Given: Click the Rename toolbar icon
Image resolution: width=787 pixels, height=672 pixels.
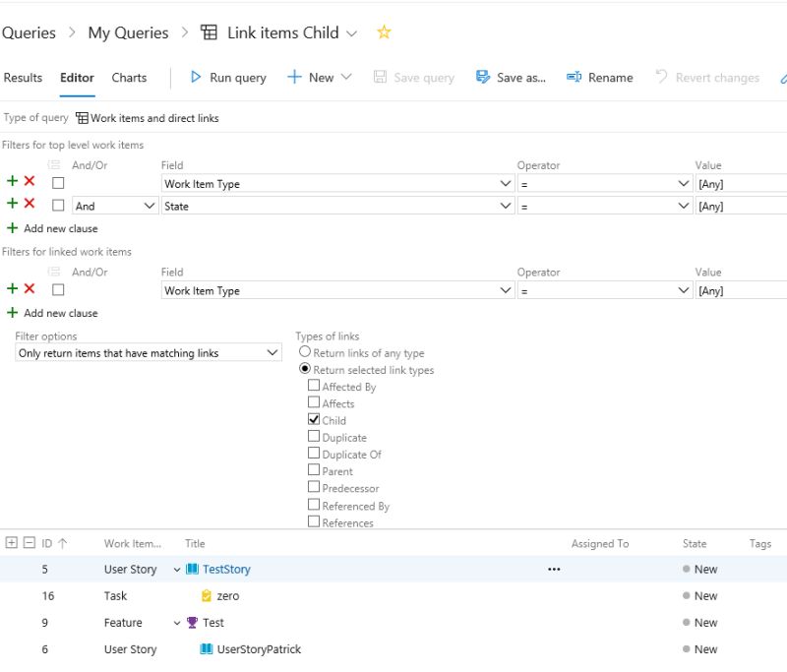Looking at the screenshot, I should [x=574, y=77].
